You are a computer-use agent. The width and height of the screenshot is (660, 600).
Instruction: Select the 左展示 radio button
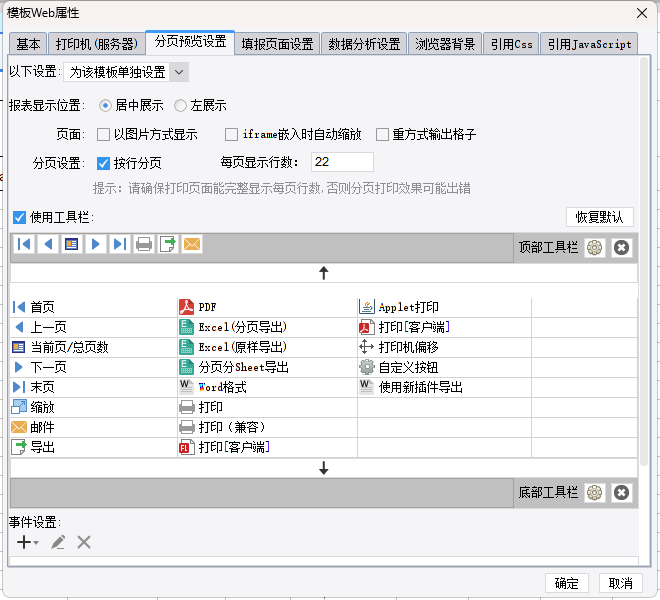tap(180, 105)
